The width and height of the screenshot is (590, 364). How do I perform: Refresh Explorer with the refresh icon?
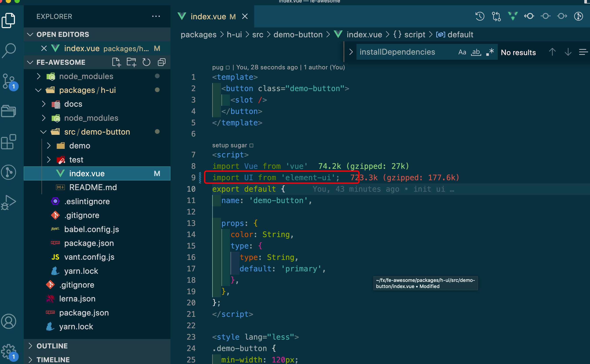[147, 62]
